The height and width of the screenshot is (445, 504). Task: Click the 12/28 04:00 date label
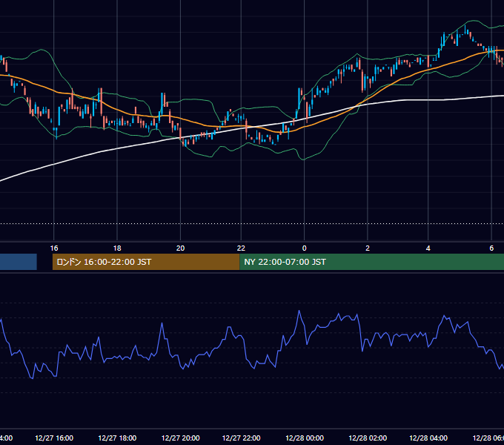pyautogui.click(x=428, y=438)
